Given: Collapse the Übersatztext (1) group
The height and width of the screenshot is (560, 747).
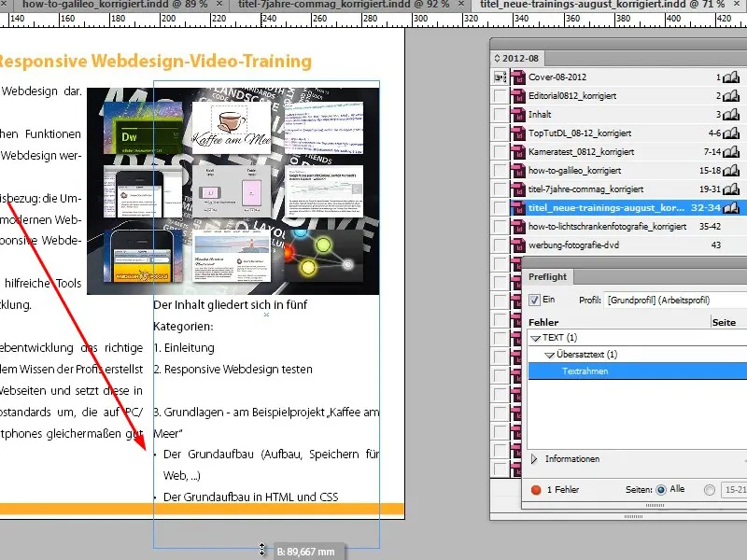Looking at the screenshot, I should pos(549,356).
